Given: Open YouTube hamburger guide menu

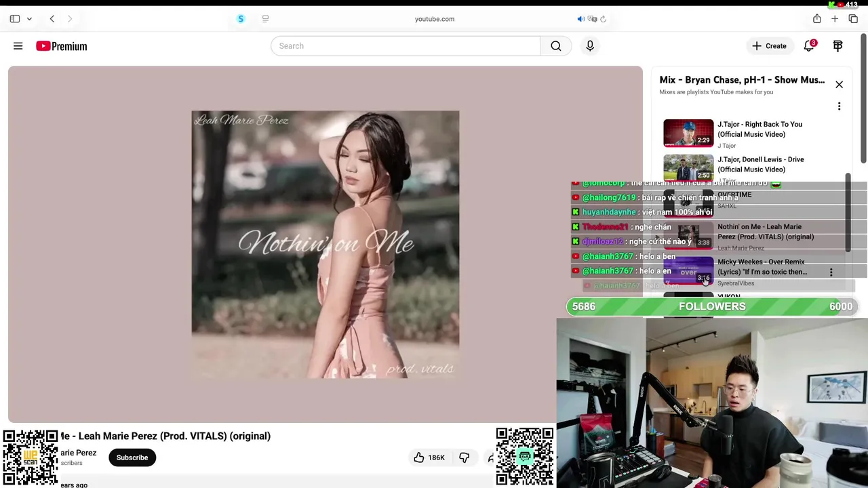Looking at the screenshot, I should tap(18, 46).
